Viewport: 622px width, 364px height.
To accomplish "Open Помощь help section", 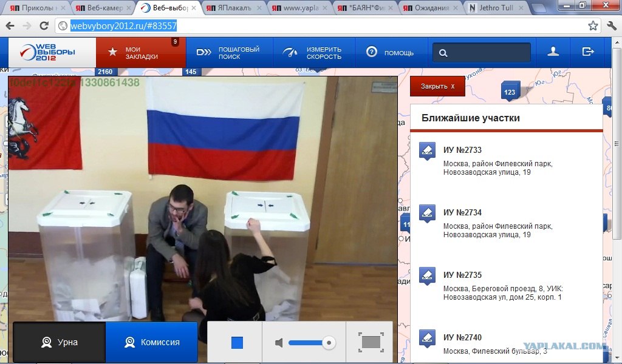I will coord(391,52).
